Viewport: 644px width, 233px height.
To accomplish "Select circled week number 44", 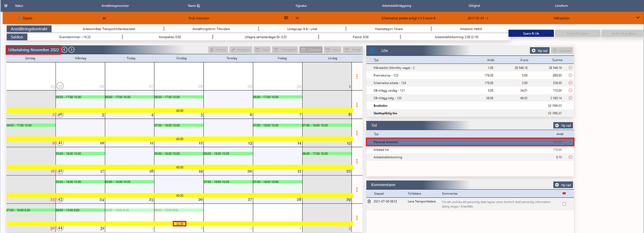I will 61,228.
